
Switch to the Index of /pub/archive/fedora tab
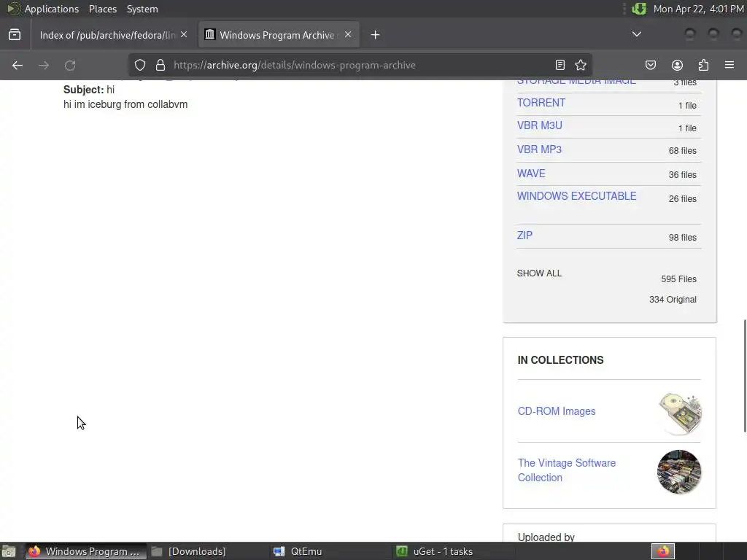tap(113, 35)
